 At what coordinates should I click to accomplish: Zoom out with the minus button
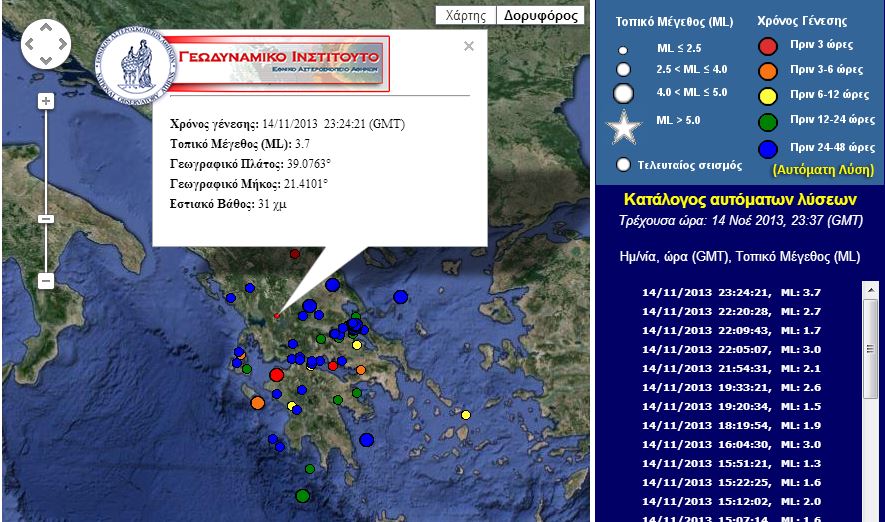click(45, 281)
